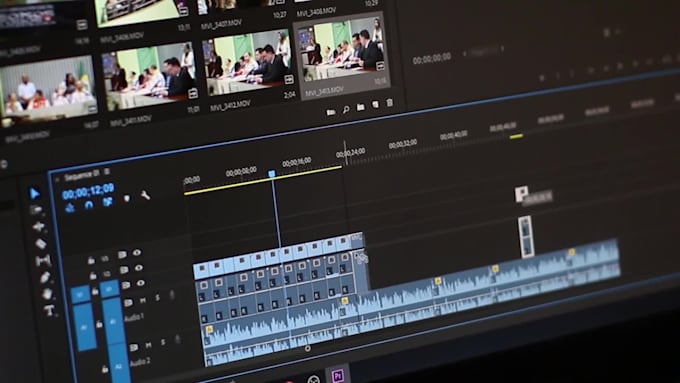Select the Razor tool
The image size is (680, 383).
(41, 243)
